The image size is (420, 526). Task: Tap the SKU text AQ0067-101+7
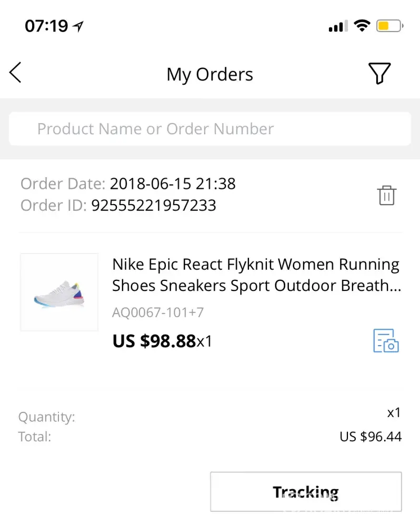click(x=158, y=313)
